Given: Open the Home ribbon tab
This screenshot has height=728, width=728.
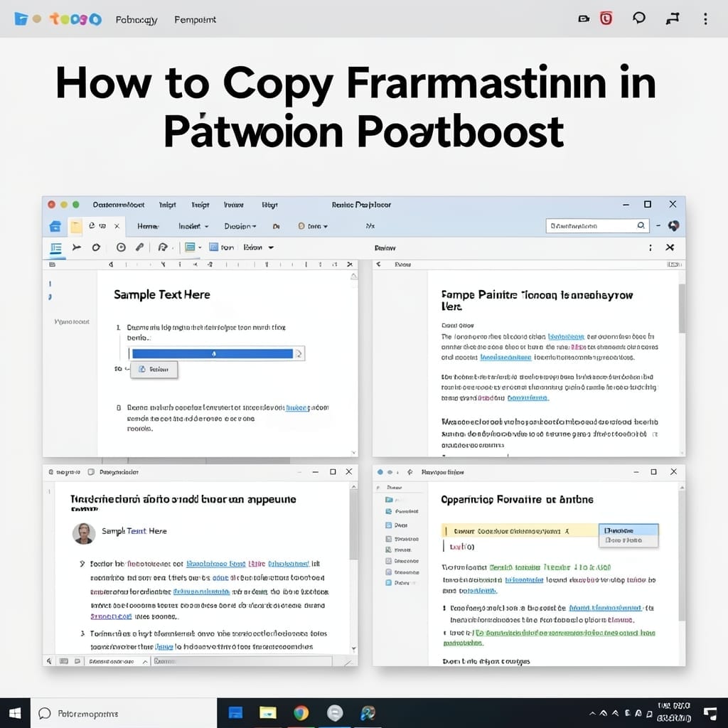Looking at the screenshot, I should tap(148, 226).
